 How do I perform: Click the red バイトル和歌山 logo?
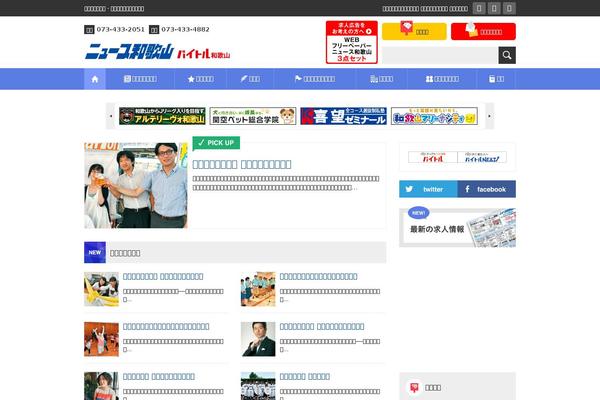tap(204, 54)
